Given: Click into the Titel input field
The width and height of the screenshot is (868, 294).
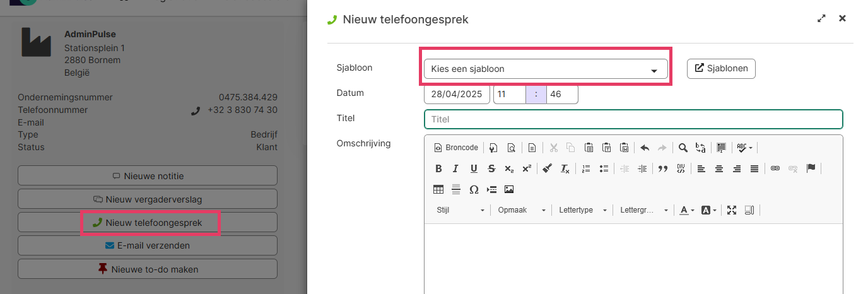Looking at the screenshot, I should [x=633, y=119].
